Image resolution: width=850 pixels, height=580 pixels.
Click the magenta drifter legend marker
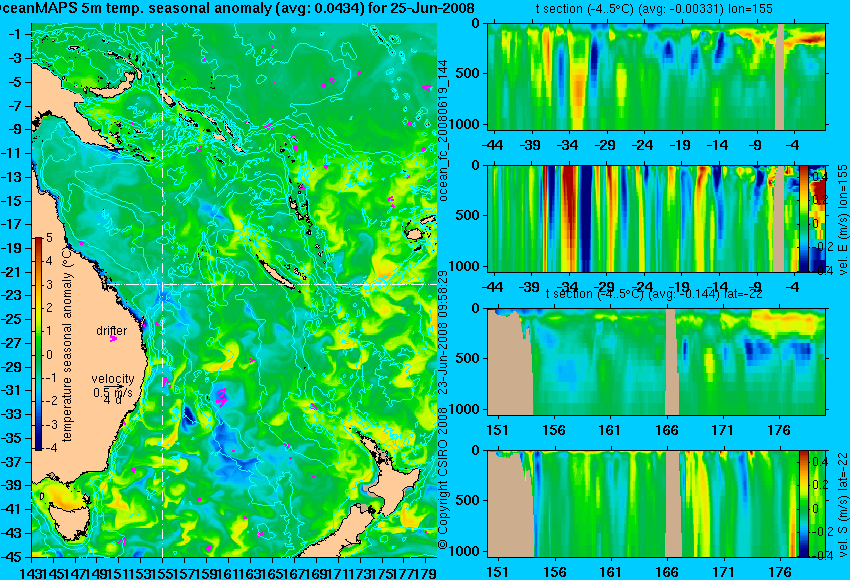tap(113, 339)
